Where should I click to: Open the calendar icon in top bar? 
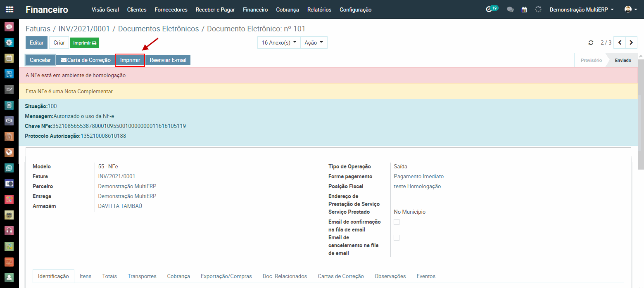(524, 9)
